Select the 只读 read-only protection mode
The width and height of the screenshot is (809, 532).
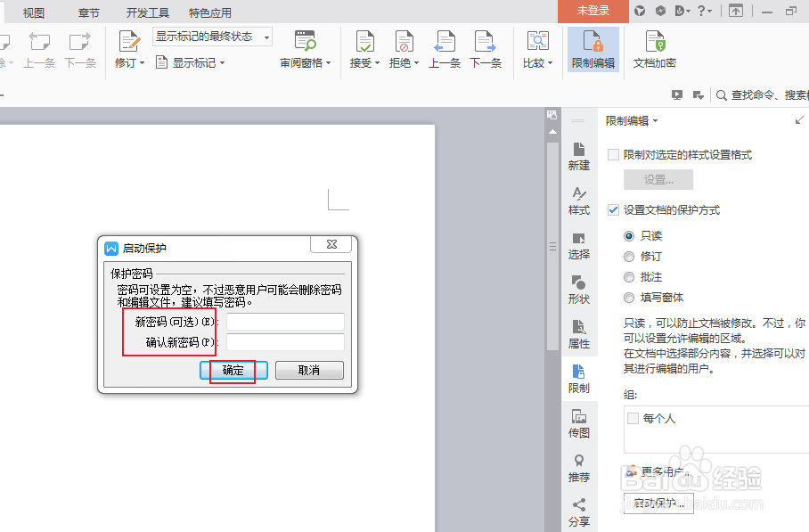pos(631,235)
